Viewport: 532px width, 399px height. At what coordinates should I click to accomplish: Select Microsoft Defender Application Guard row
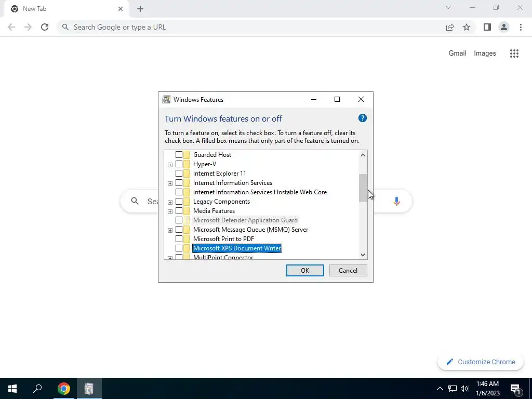click(245, 220)
